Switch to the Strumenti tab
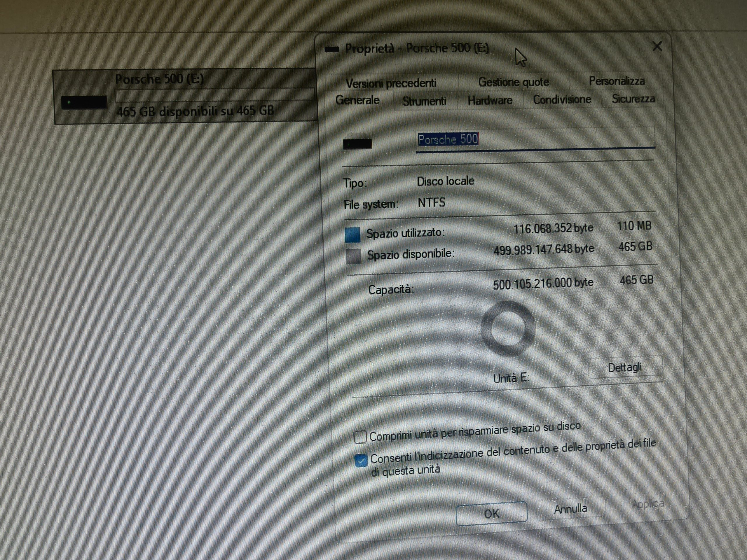747x560 pixels. point(424,101)
